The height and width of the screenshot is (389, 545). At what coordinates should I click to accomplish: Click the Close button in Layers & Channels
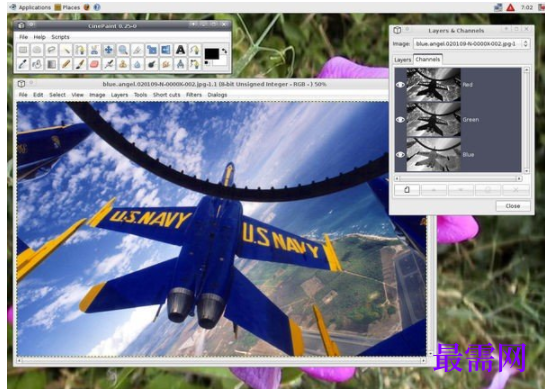pos(513,206)
